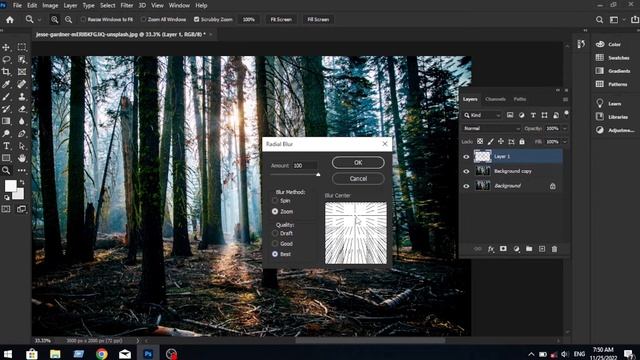Select the Object Selection tool
Image resolution: width=640 pixels, height=360 pixels.
[x=22, y=60]
